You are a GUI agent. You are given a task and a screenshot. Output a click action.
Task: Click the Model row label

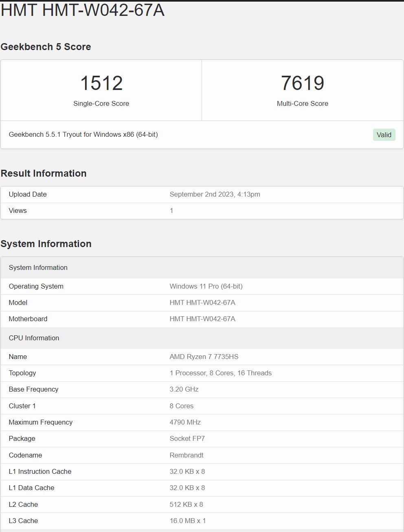pyautogui.click(x=18, y=302)
